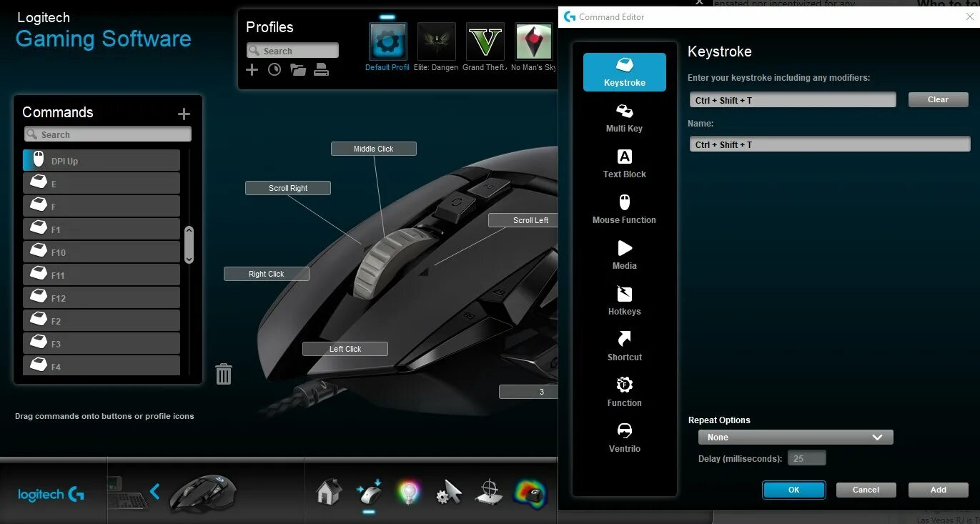This screenshot has height=524, width=980.
Task: Open the import profile folder icon
Action: tap(298, 69)
